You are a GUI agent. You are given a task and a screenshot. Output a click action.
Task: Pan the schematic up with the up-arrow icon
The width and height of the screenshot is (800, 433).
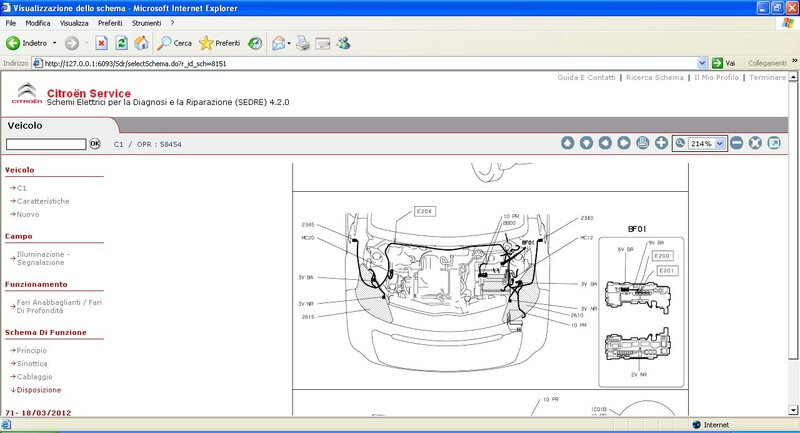pos(567,144)
